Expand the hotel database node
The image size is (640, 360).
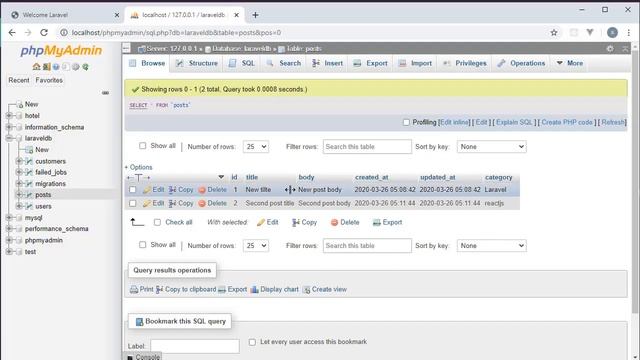pyautogui.click(x=9, y=116)
